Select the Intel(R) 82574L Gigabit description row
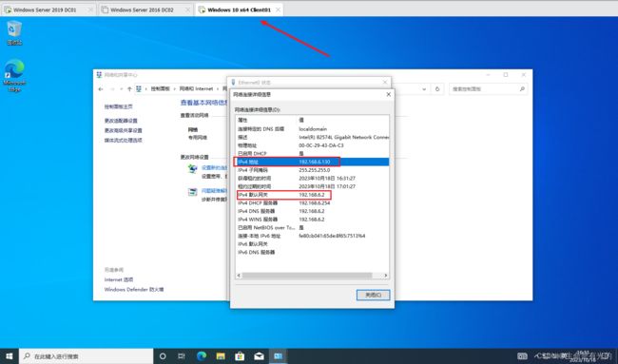The image size is (618, 364). [312, 137]
